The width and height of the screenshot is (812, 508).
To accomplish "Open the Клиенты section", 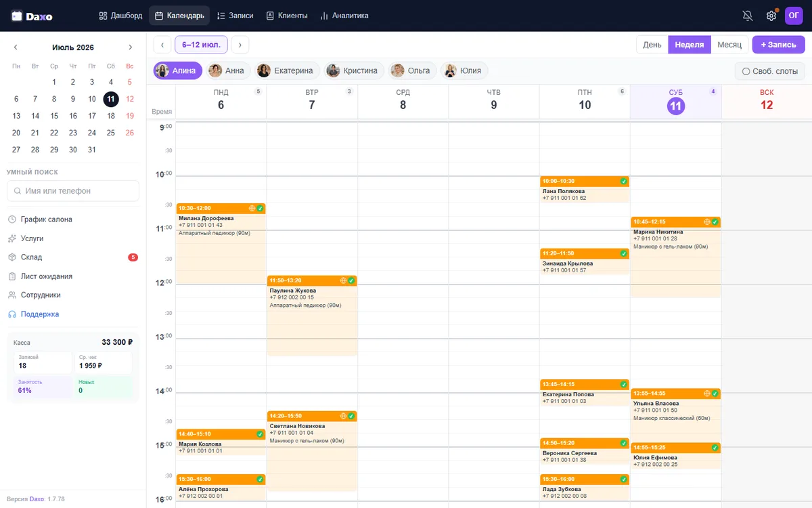I will click(x=287, y=16).
